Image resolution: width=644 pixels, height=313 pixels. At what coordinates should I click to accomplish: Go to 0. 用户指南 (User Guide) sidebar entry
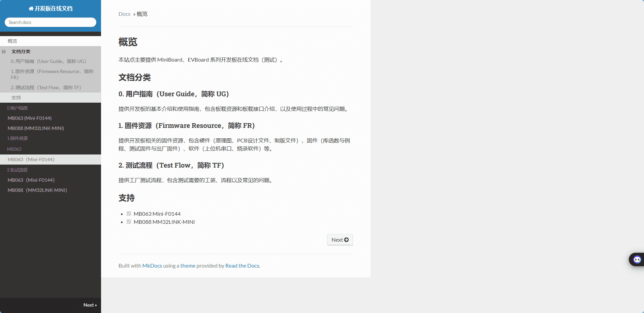pos(49,61)
